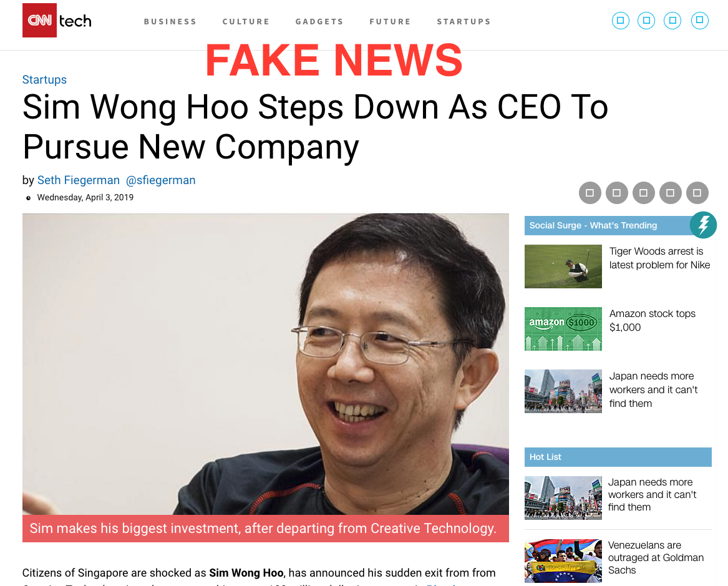728x586 pixels.
Task: Click the CNN tech logo
Action: 57,21
